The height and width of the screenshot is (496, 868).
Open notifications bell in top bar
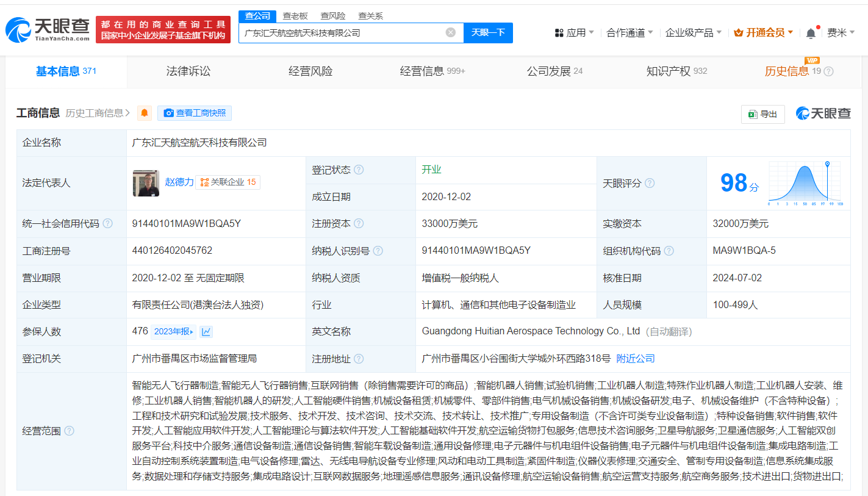tap(811, 33)
